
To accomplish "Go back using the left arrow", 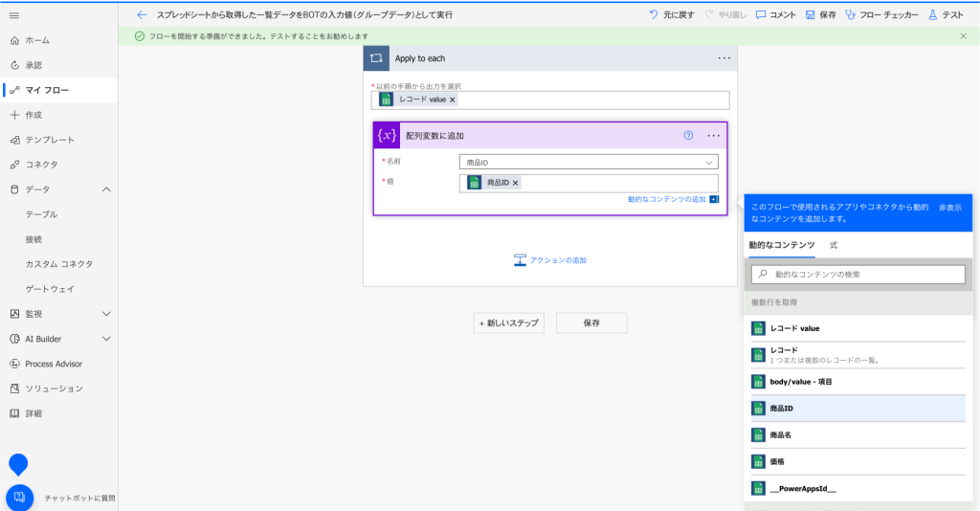I will pos(142,15).
